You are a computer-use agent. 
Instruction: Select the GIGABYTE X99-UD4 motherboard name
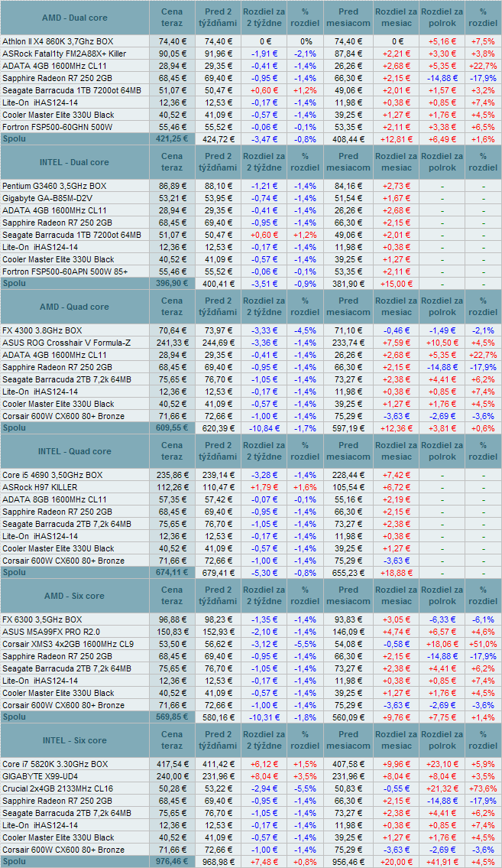40,776
